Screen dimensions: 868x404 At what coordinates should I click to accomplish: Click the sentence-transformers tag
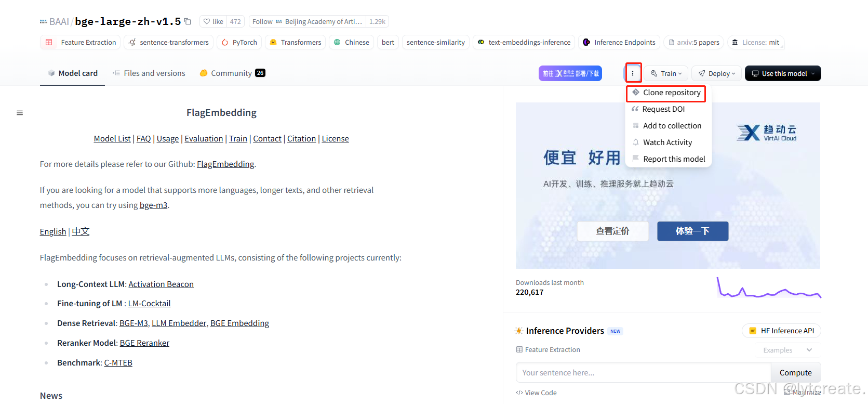click(x=168, y=42)
